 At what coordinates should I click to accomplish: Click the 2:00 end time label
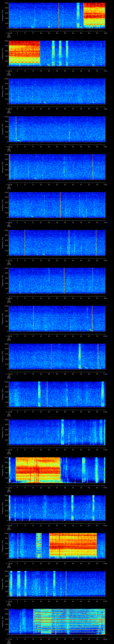tap(105, 33)
